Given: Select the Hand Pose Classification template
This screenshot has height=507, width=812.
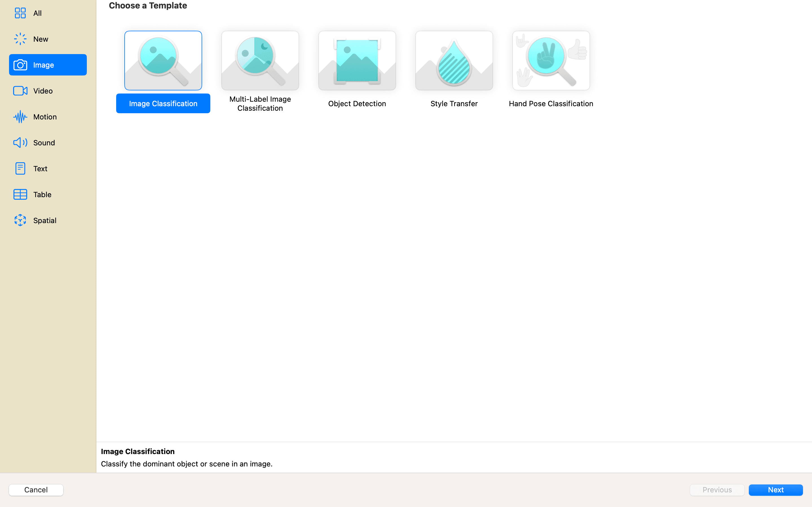Looking at the screenshot, I should tap(551, 60).
